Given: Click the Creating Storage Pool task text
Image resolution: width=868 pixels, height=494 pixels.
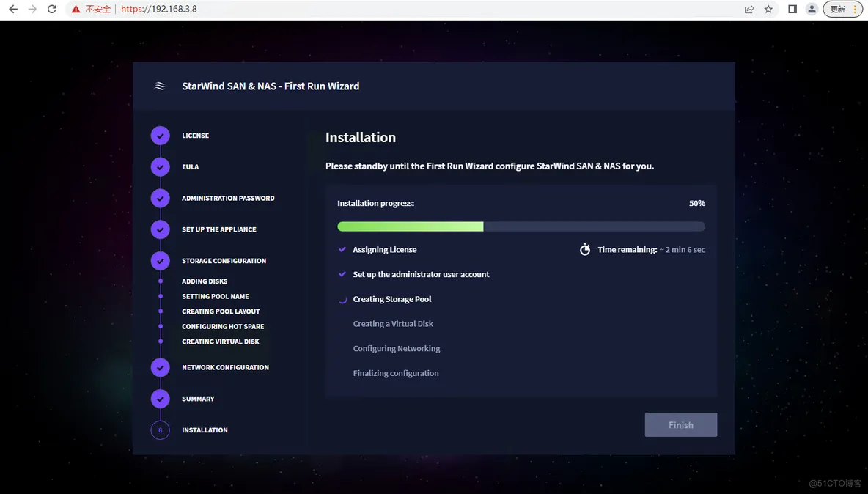Looking at the screenshot, I should [x=392, y=299].
